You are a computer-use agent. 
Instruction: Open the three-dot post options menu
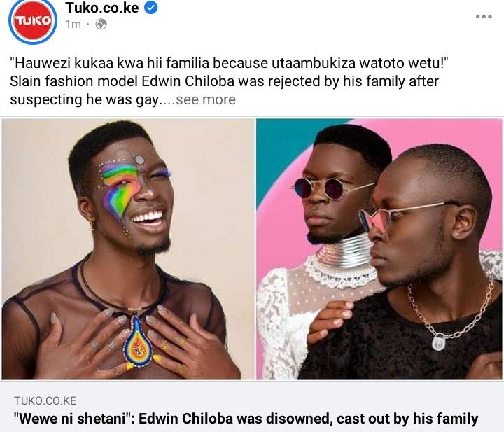coord(484,16)
